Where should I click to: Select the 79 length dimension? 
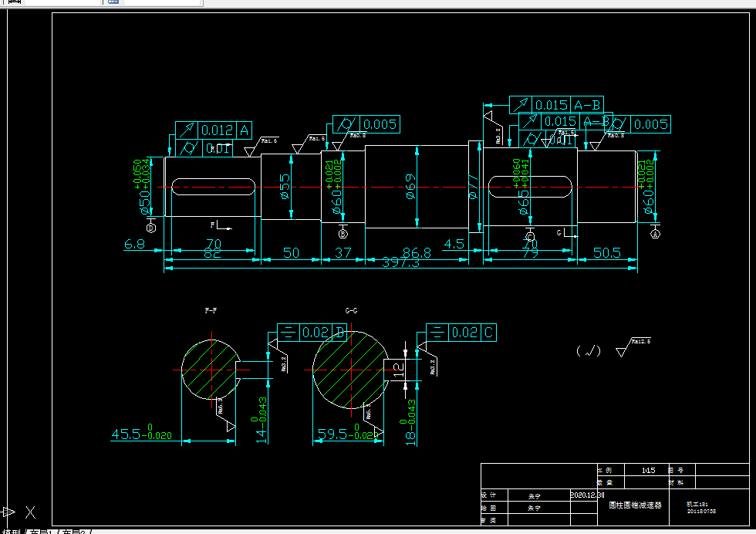tap(530, 254)
